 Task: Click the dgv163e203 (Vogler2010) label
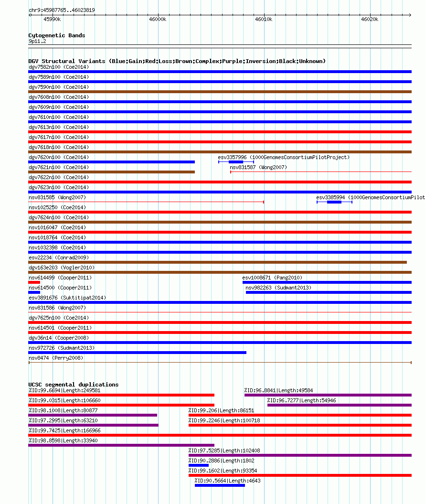tap(62, 268)
